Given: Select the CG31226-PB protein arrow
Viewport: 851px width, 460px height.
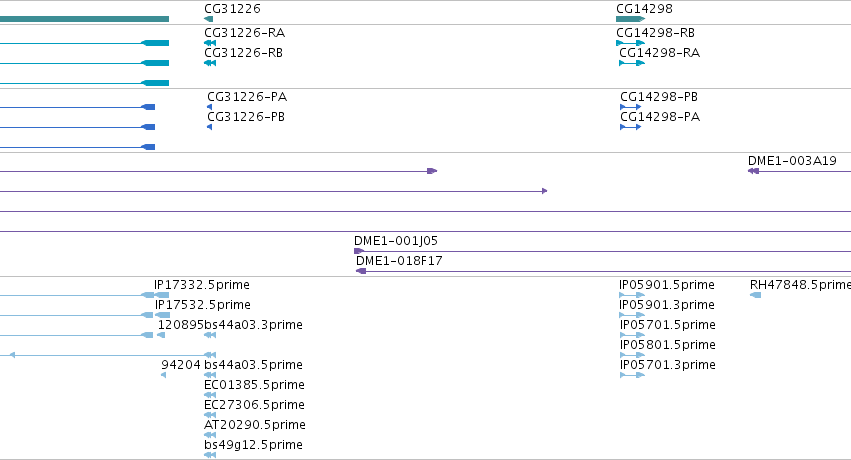Looking at the screenshot, I should (209, 127).
